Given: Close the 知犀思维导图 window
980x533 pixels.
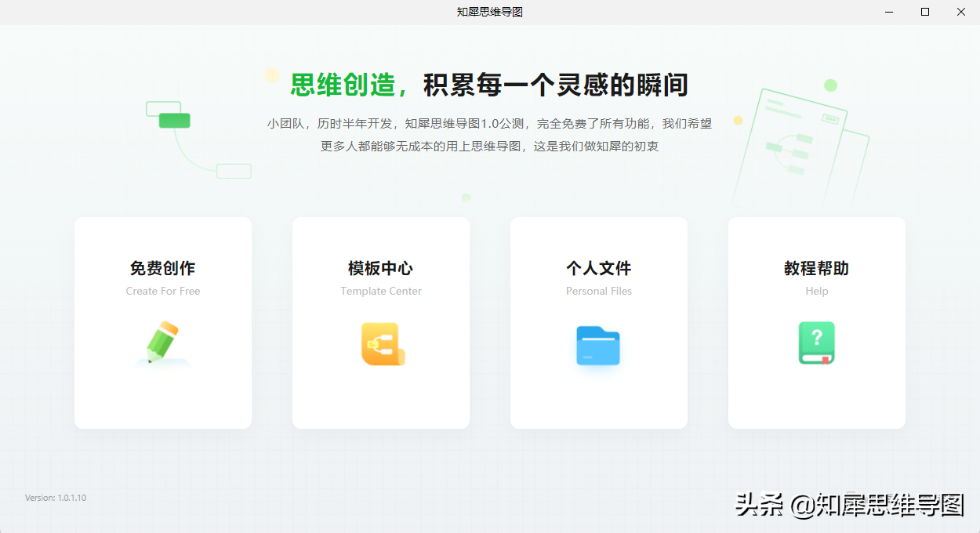Looking at the screenshot, I should [x=961, y=12].
